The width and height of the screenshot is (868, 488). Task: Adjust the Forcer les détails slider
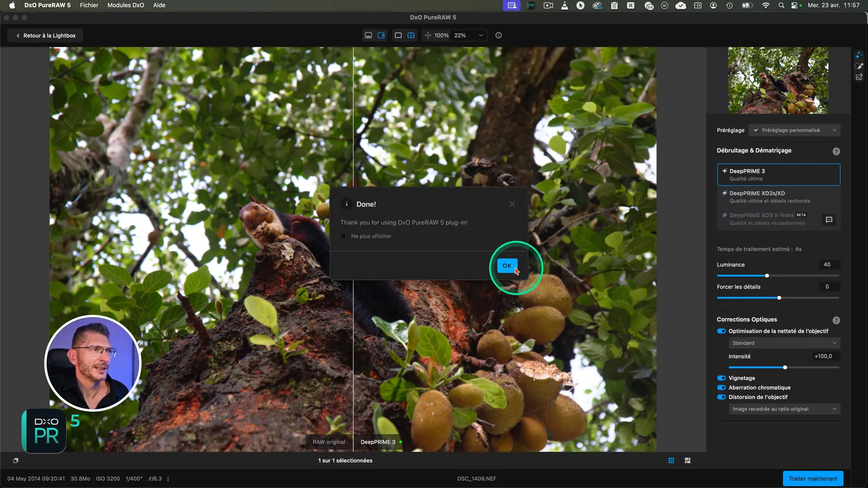[x=779, y=298]
